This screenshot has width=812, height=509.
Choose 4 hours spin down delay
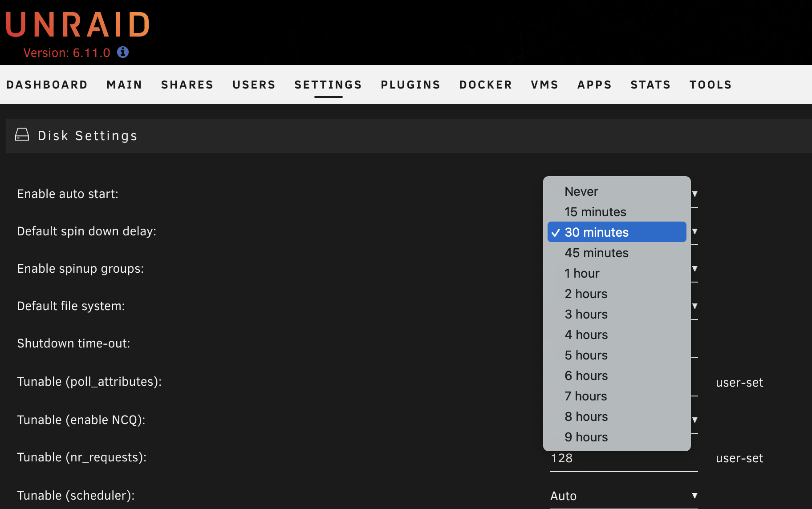pos(586,335)
